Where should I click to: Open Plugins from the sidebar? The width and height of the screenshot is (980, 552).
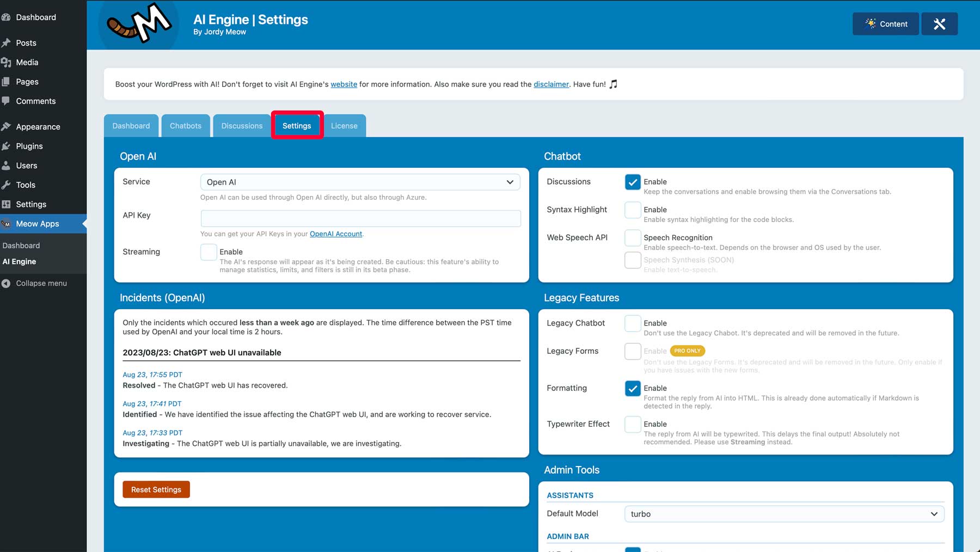point(29,146)
